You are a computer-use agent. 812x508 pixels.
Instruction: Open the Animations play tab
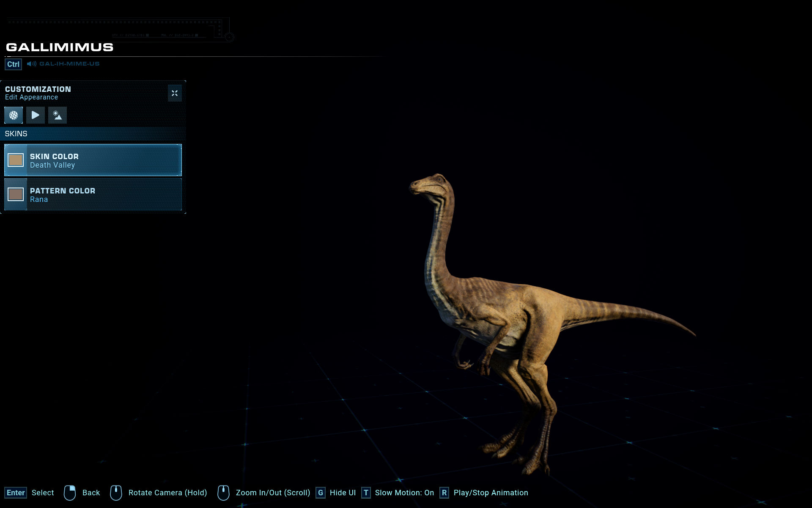coord(36,115)
